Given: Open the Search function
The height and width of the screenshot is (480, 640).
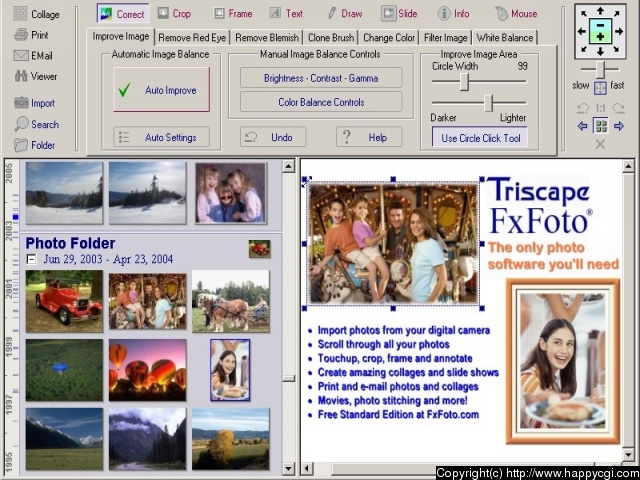Looking at the screenshot, I should pyautogui.click(x=37, y=124).
